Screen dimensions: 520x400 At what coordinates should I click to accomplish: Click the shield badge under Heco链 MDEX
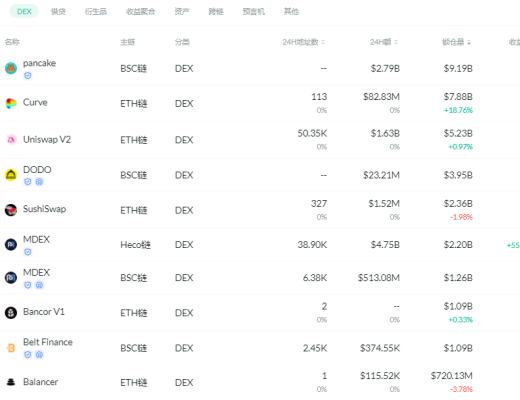(28, 252)
